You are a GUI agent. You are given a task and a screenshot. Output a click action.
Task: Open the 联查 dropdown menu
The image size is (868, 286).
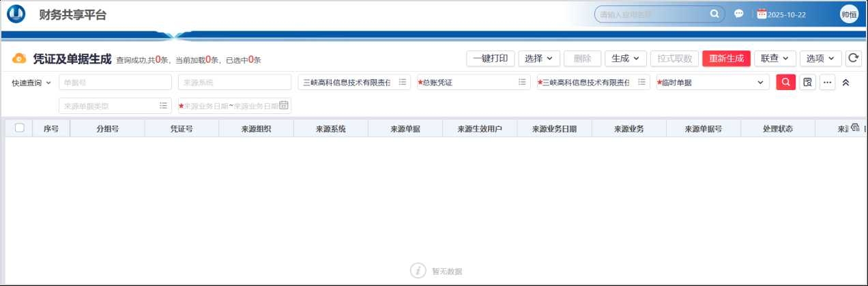click(x=775, y=59)
